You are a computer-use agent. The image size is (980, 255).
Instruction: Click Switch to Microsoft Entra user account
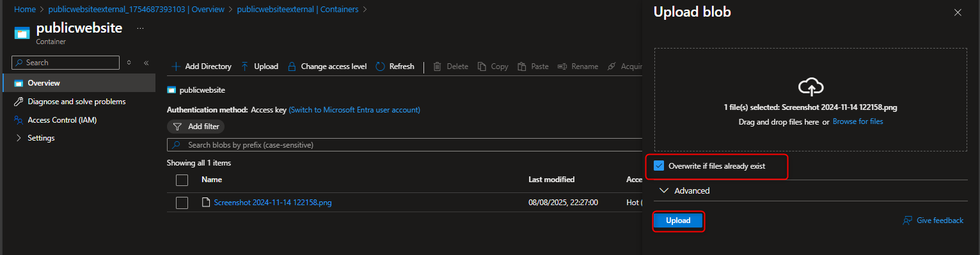coord(354,110)
